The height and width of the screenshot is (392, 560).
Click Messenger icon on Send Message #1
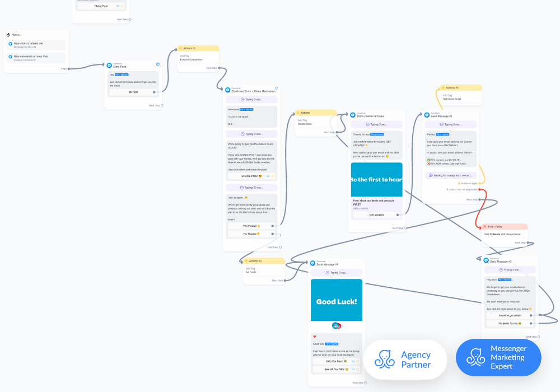[x=427, y=115]
